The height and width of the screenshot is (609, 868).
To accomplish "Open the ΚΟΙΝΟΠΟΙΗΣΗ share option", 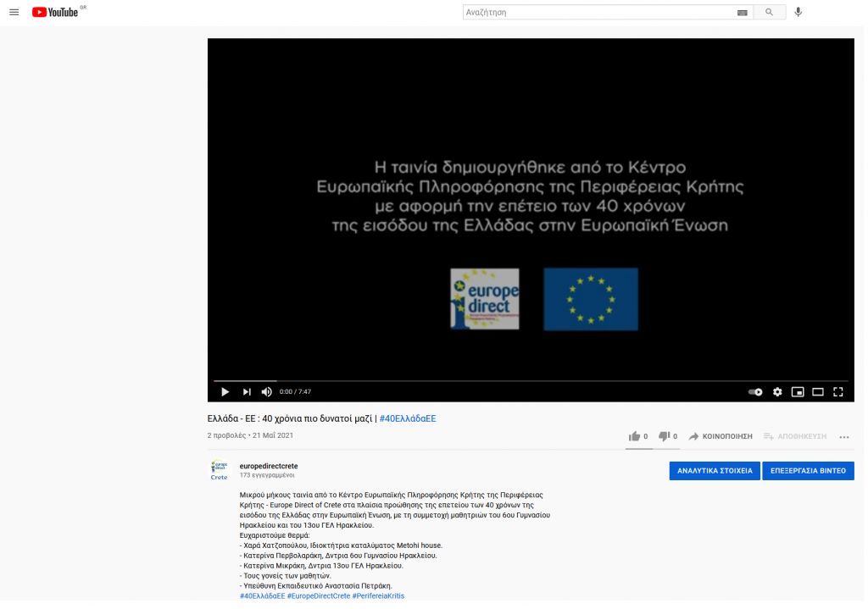I will click(721, 436).
